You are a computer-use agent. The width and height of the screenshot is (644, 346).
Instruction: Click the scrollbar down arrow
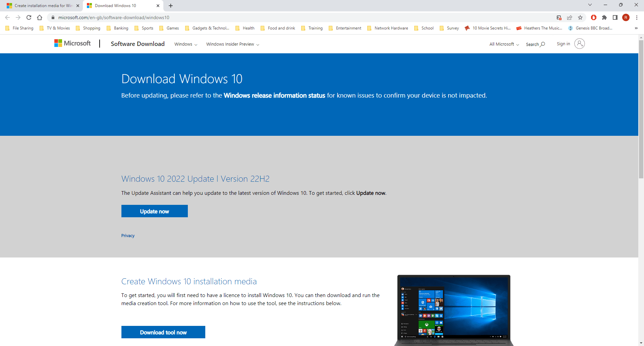[641, 343]
